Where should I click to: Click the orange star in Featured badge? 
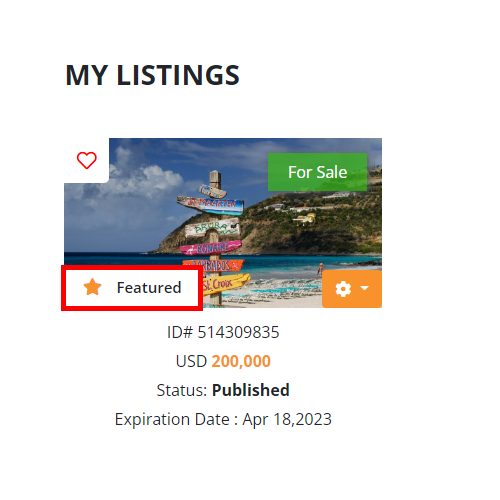click(x=92, y=287)
